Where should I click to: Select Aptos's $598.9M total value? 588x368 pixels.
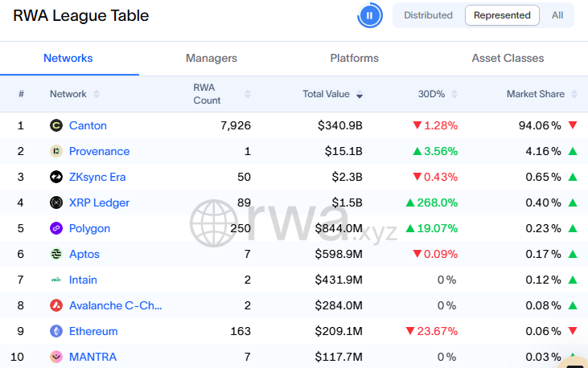point(339,254)
